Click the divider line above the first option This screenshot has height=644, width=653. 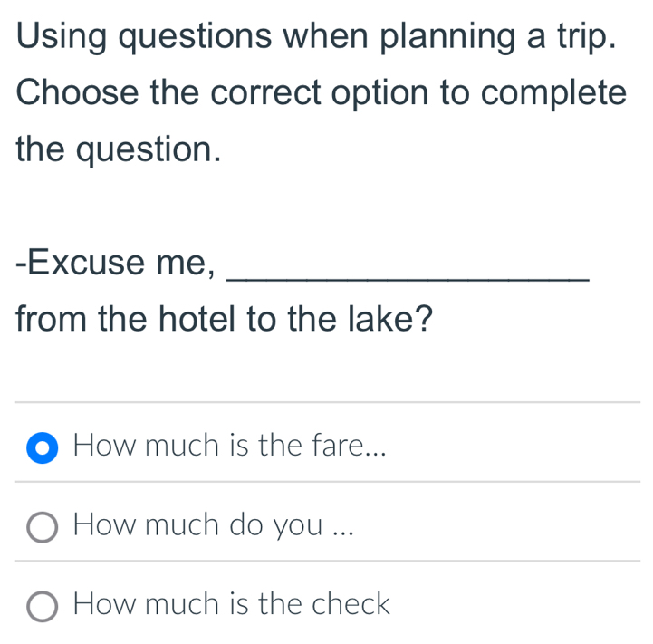326,402
